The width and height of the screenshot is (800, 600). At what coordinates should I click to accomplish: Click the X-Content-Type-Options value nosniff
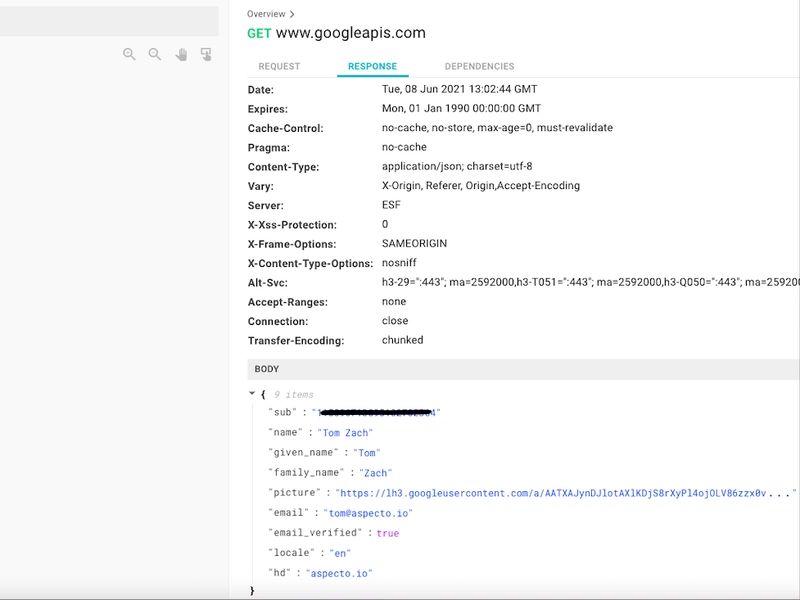click(399, 263)
